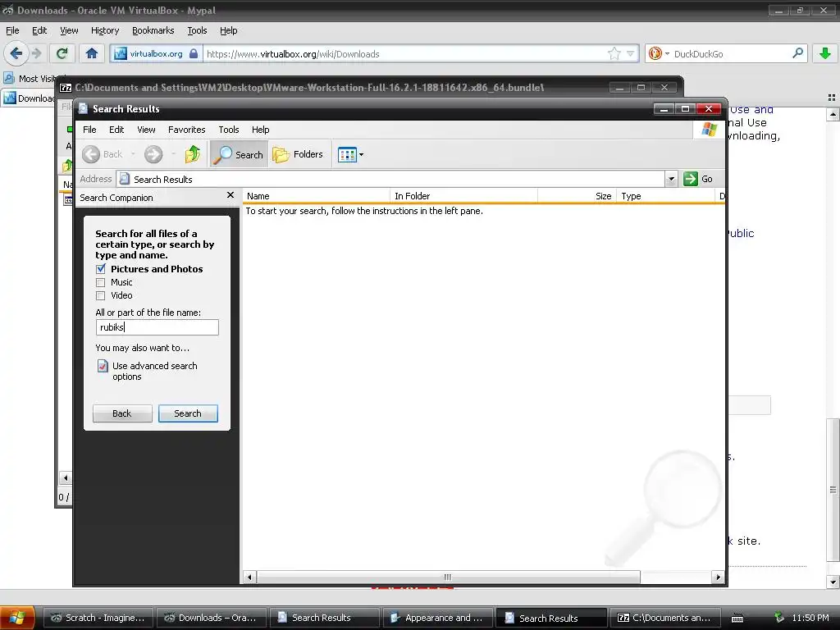Open browser History menu
The width and height of the screenshot is (840, 630).
[x=105, y=30]
